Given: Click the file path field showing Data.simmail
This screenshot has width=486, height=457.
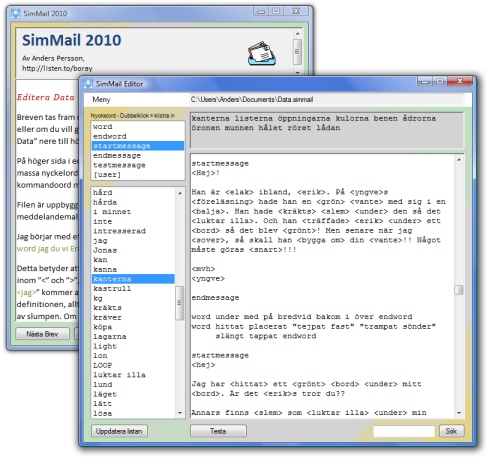Looking at the screenshot, I should pyautogui.click(x=327, y=100).
